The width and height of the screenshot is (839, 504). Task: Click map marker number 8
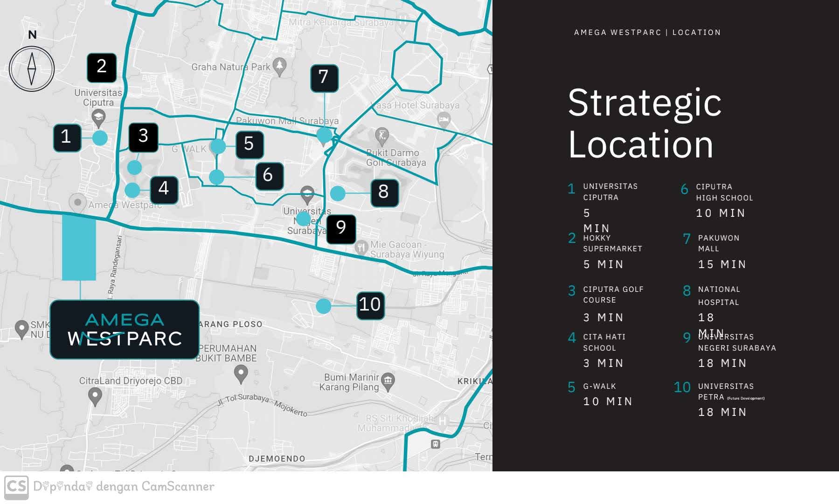pyautogui.click(x=385, y=193)
